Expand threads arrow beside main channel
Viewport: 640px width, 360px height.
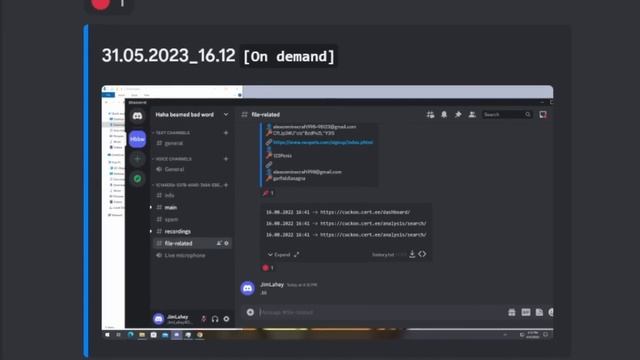coord(151,207)
